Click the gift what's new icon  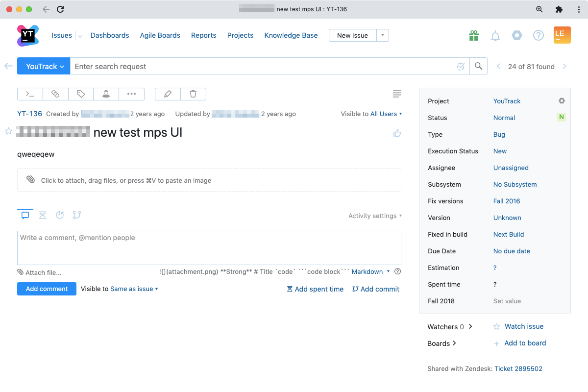(x=473, y=36)
